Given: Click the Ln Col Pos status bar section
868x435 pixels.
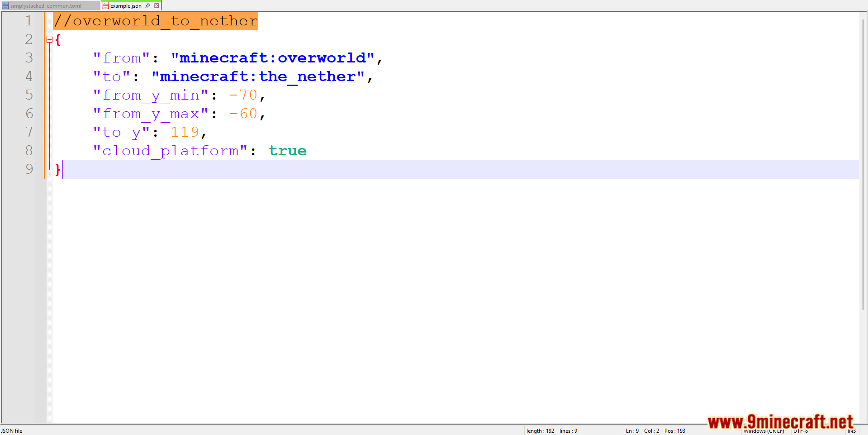Looking at the screenshot, I should (655, 431).
